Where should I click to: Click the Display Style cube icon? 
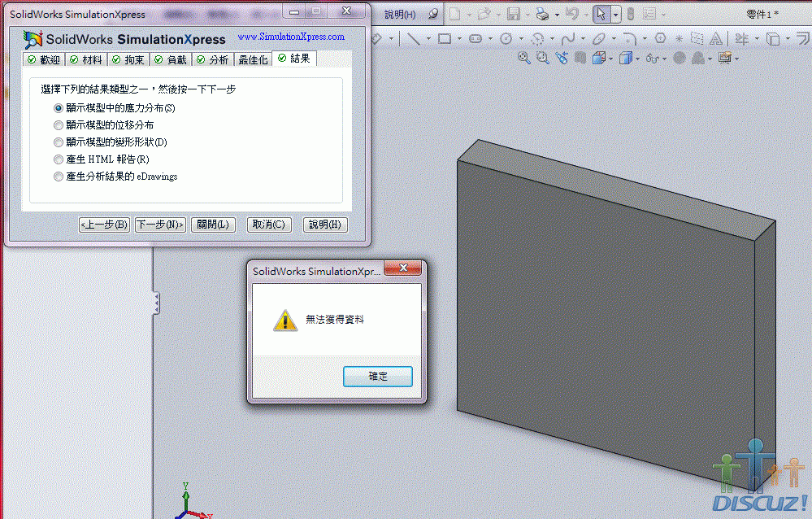626,58
